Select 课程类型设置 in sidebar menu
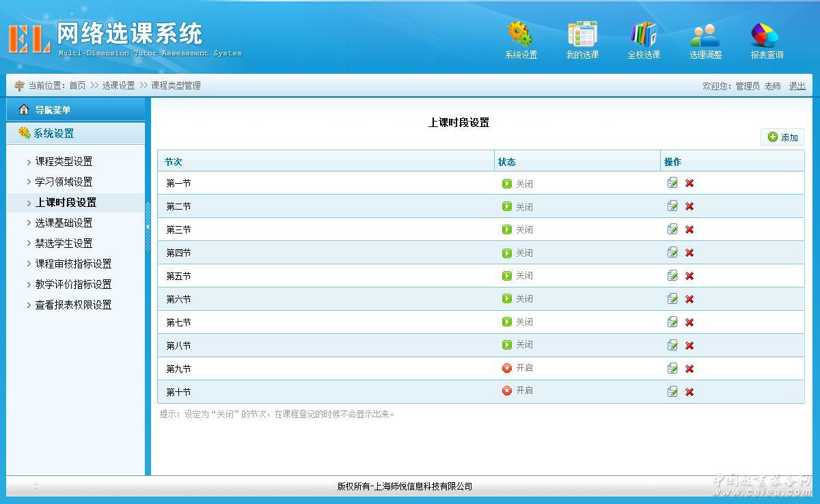This screenshot has height=504, width=820. 64,162
